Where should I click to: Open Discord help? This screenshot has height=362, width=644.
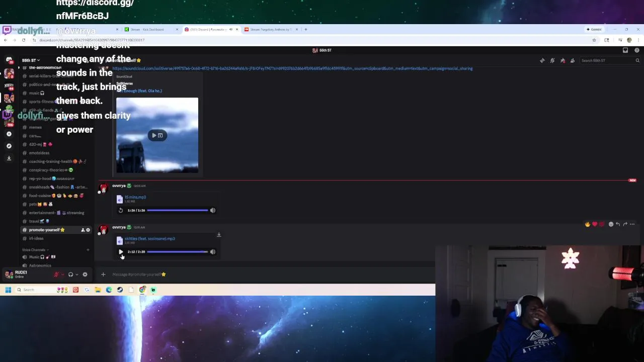click(637, 50)
